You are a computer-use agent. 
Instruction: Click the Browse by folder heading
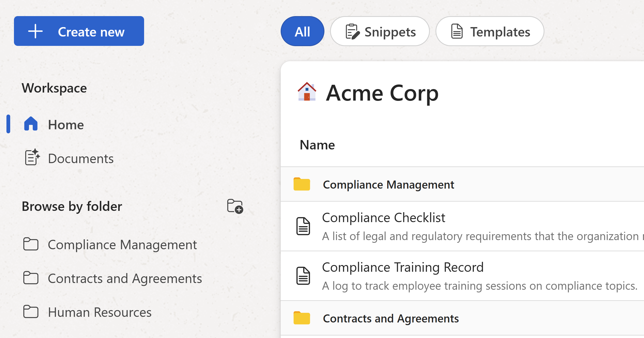72,206
